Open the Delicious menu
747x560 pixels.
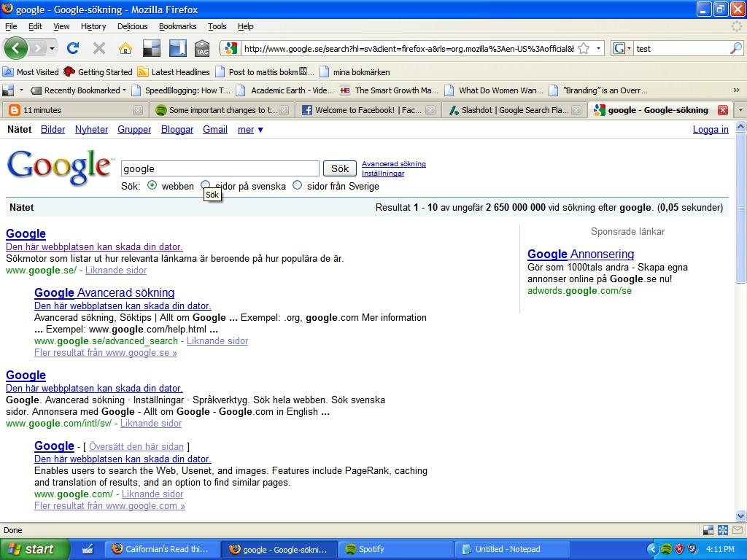tap(133, 26)
